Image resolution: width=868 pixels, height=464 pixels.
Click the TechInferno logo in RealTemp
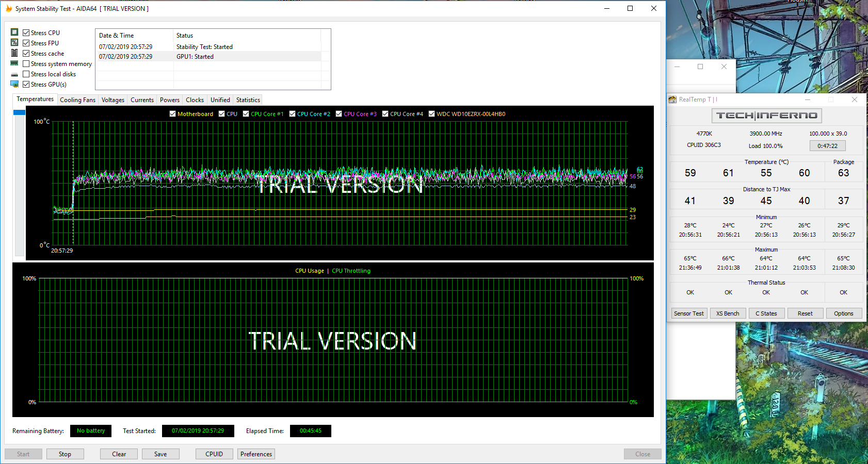[766, 115]
